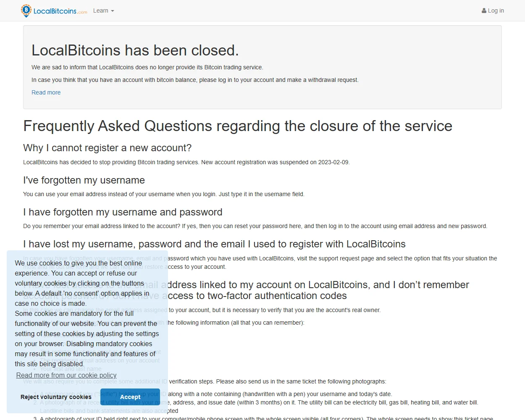Click the withdrawal request sentence in the notice
This screenshot has height=420, width=525.
195,80
